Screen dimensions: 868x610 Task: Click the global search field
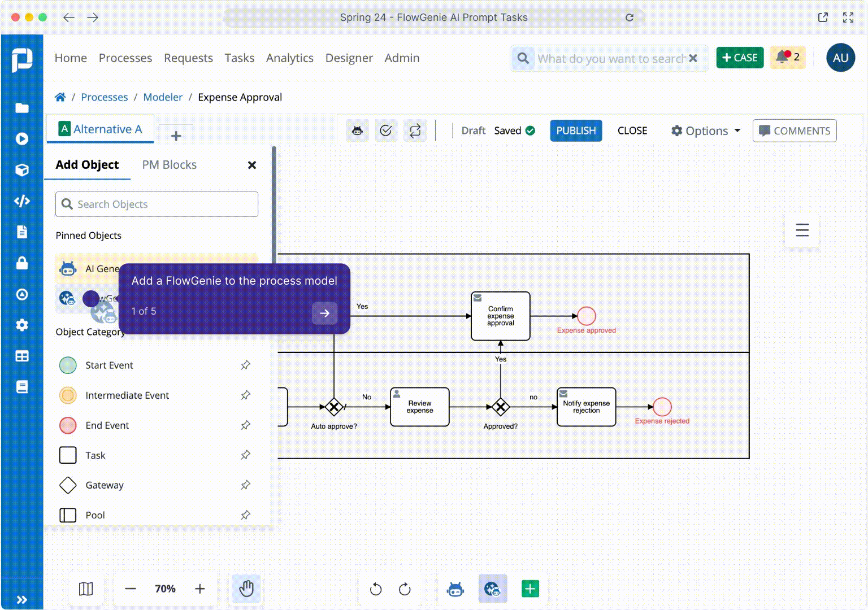pyautogui.click(x=609, y=58)
